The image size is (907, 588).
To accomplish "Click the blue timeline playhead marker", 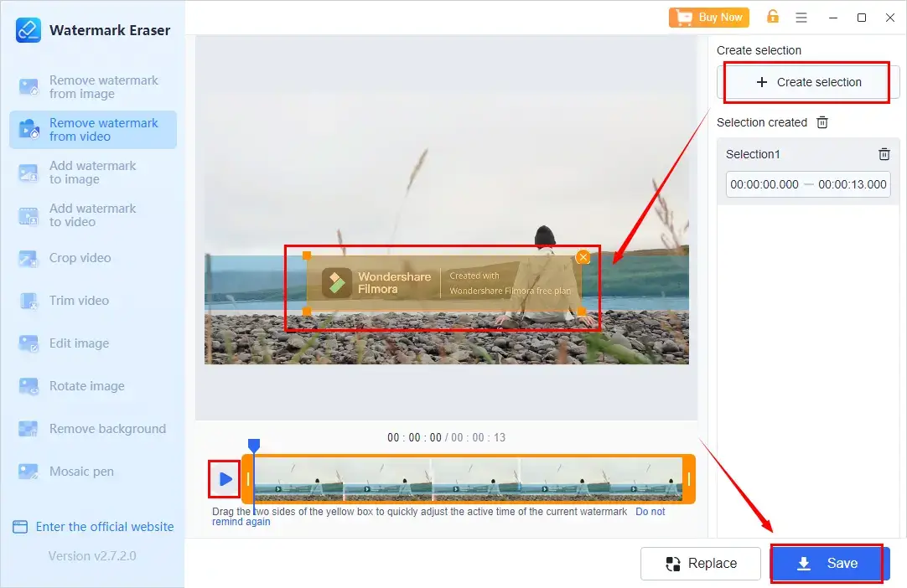I will (x=254, y=445).
